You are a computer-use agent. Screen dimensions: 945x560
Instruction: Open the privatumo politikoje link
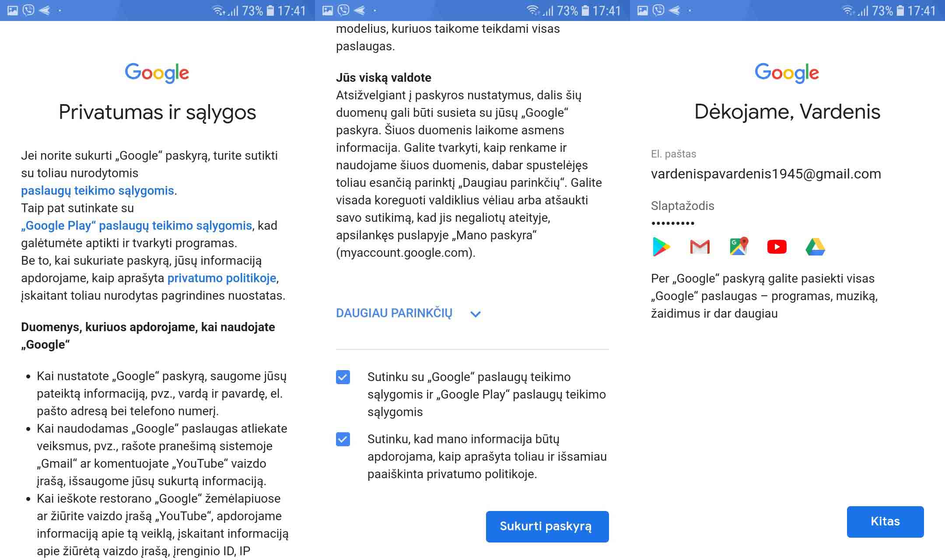[x=222, y=278]
